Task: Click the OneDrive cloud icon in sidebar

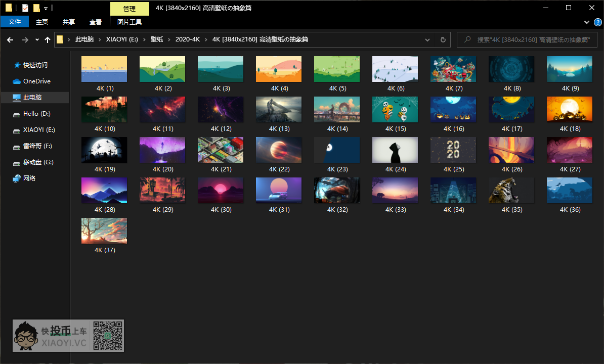Action: coord(17,81)
